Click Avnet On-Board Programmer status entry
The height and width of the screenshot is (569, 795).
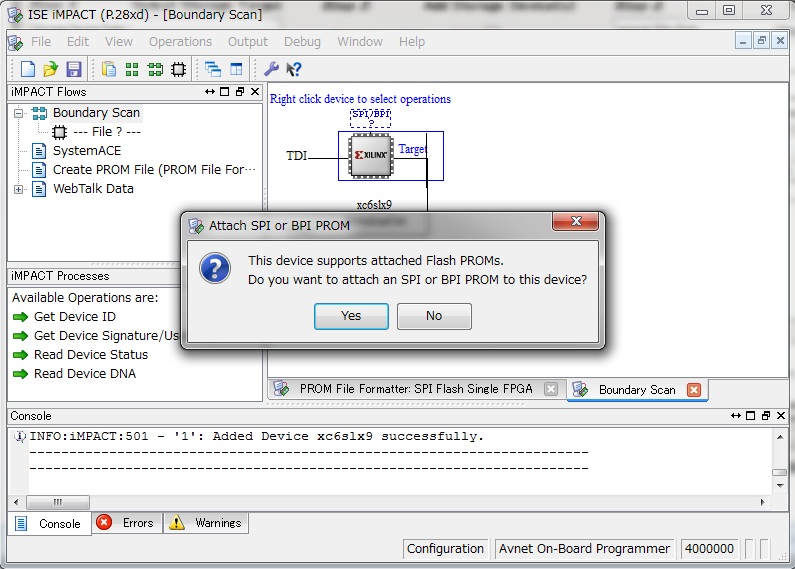click(584, 549)
